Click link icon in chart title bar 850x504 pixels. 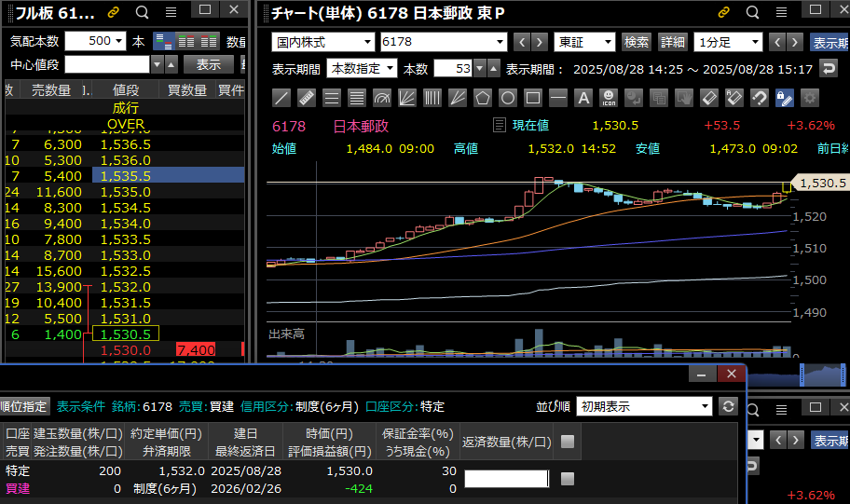click(723, 12)
